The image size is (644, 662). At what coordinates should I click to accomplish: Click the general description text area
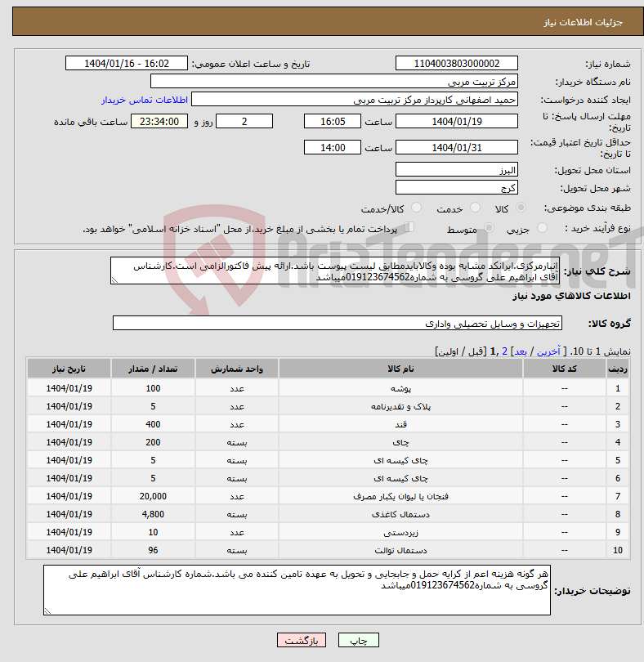coord(335,271)
